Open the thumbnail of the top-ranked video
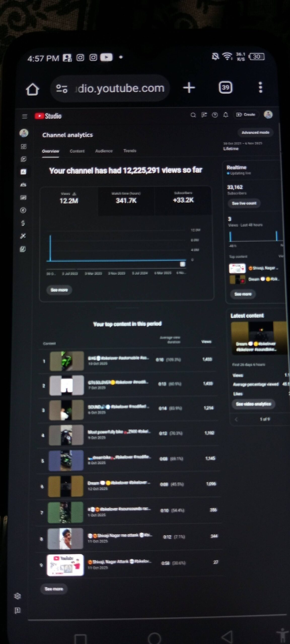This screenshot has width=290, height=644. click(67, 361)
